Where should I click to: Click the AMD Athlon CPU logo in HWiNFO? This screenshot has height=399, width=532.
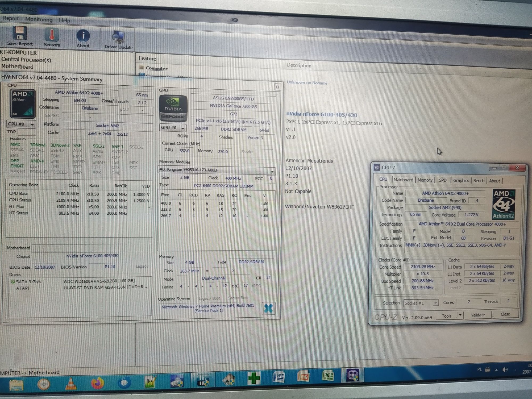tap(23, 104)
